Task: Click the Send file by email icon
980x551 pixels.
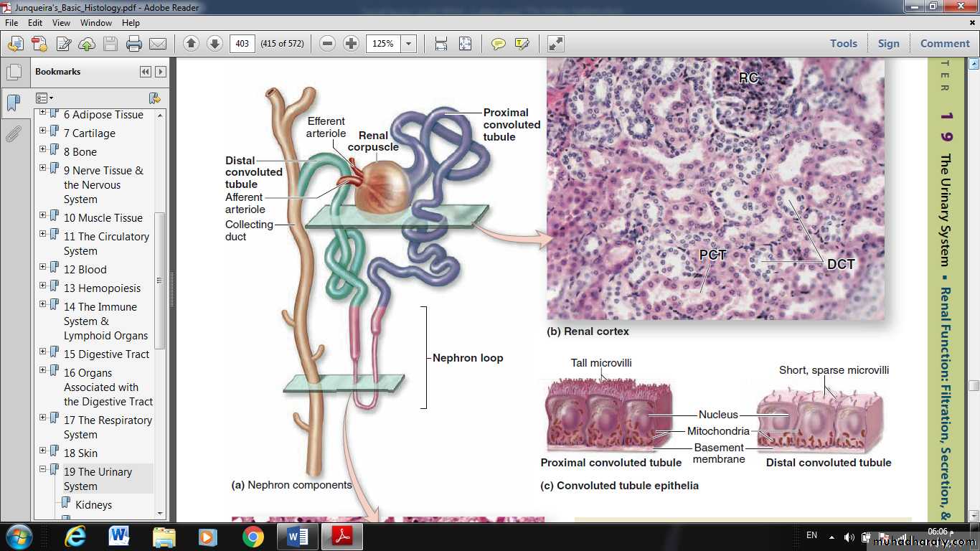Action: (158, 44)
